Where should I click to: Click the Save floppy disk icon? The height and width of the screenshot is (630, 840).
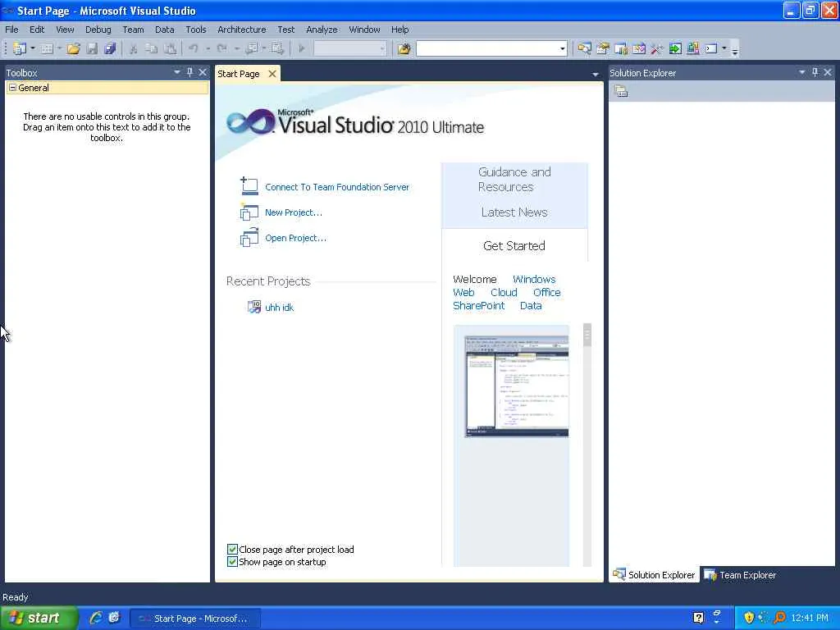[92, 48]
